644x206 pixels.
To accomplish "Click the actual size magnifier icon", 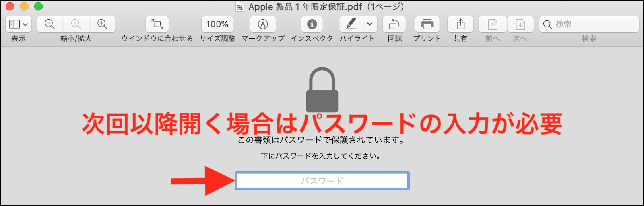I will coord(76,24).
